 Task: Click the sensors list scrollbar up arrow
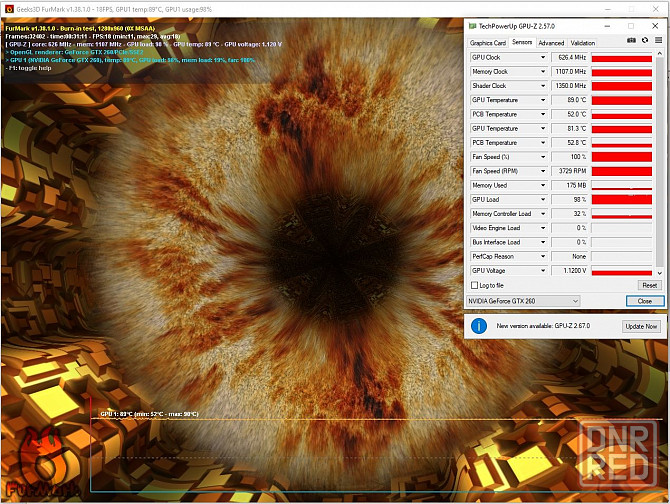[659, 53]
